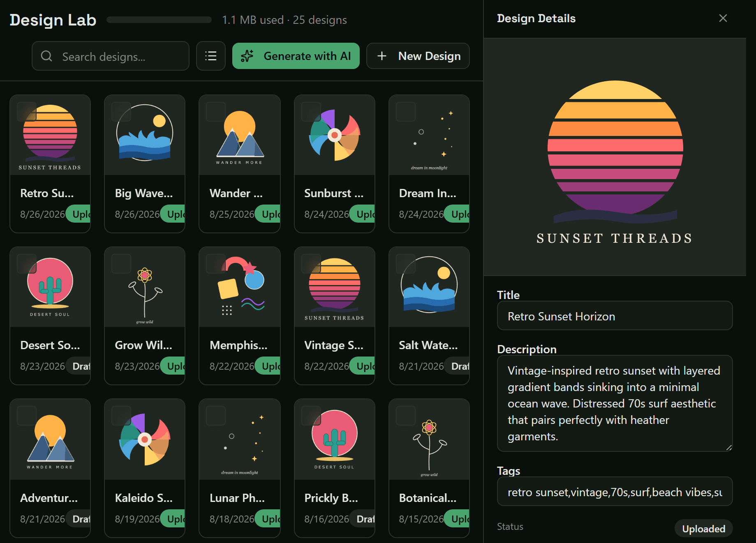This screenshot has width=756, height=543.
Task: Click the Draft badge on Prickly B... card
Action: coord(363,519)
